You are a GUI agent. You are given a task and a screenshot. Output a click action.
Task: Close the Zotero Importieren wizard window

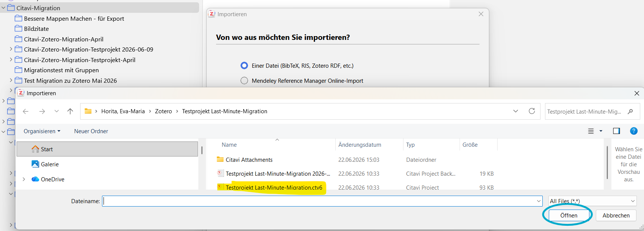(481, 14)
